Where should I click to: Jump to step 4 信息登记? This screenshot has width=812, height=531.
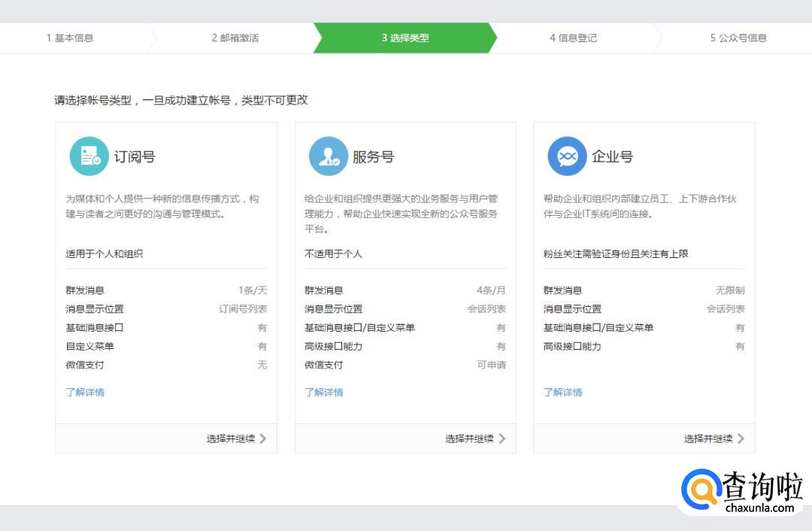coord(573,38)
